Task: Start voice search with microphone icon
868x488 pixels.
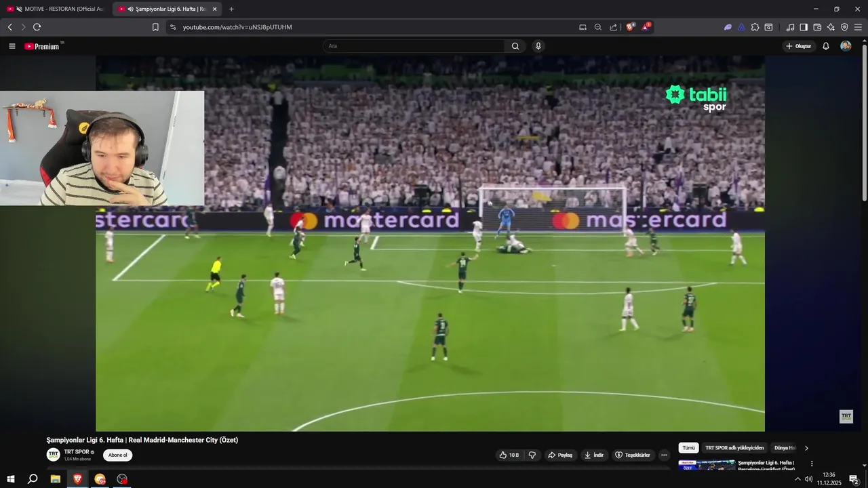Action: (538, 46)
